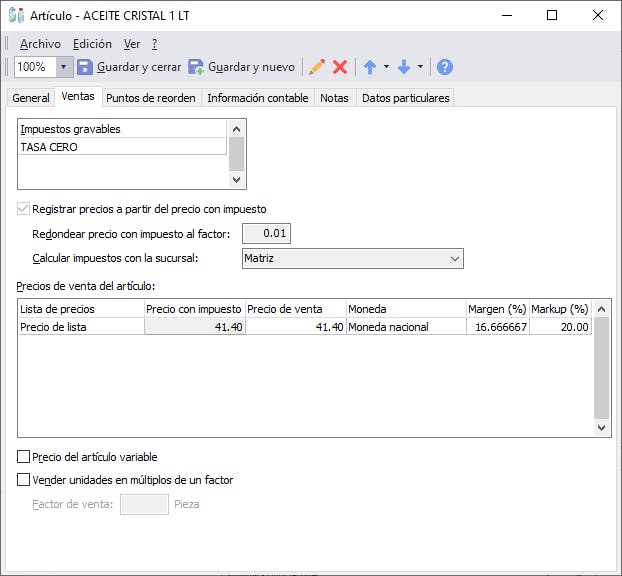Screen dimensions: 622x576
Task: Click the Impuestos gravables header
Action: tap(123, 129)
